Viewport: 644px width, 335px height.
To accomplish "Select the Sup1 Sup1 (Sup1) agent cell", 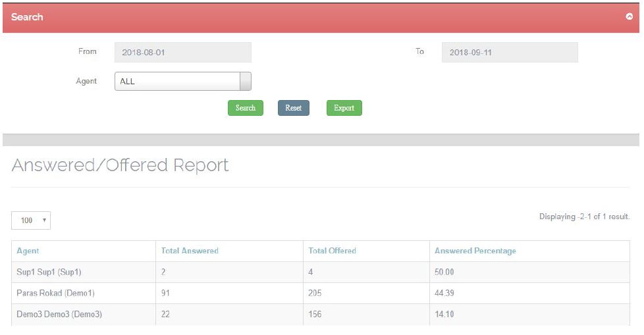I will coord(49,272).
